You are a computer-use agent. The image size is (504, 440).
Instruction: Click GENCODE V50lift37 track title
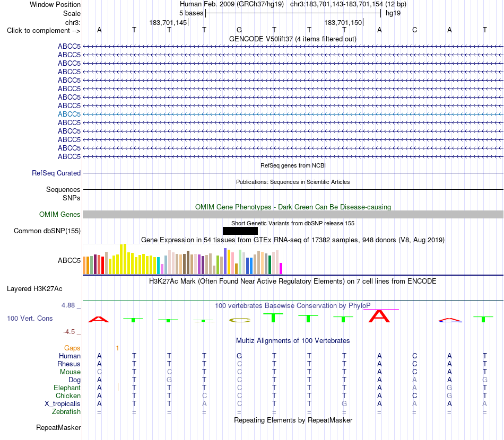[293, 39]
